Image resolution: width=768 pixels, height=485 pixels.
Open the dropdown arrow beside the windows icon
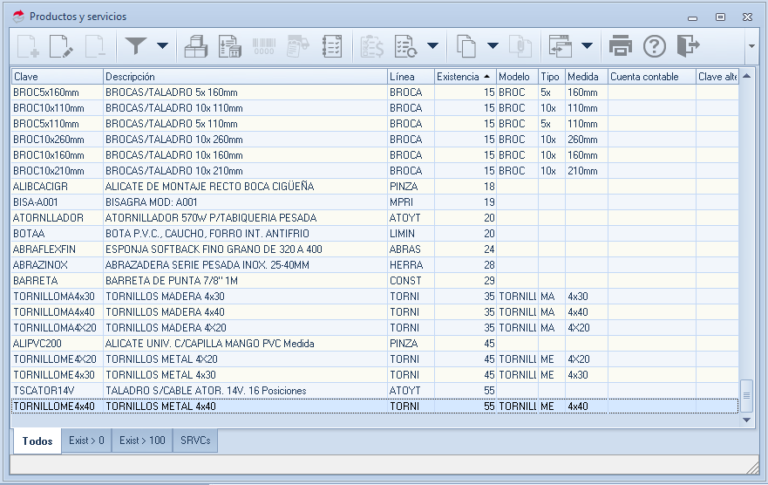pyautogui.click(x=587, y=46)
